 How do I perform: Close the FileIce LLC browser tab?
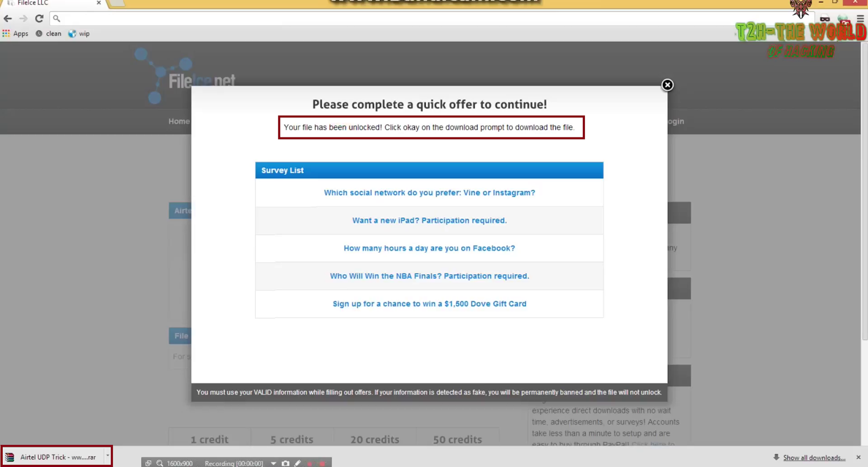click(x=99, y=3)
